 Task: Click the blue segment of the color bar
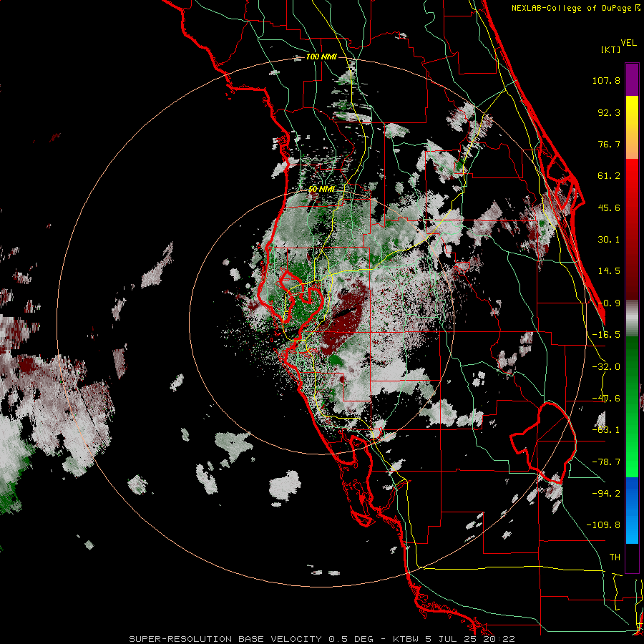pos(632,510)
